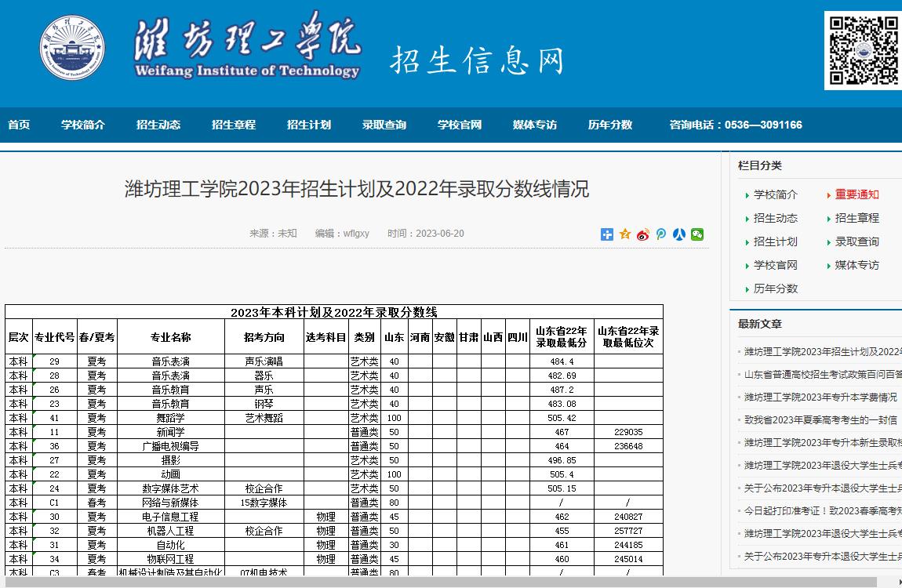Click the 编辑：wflgxy text
The width and height of the screenshot is (902, 588).
click(x=342, y=234)
